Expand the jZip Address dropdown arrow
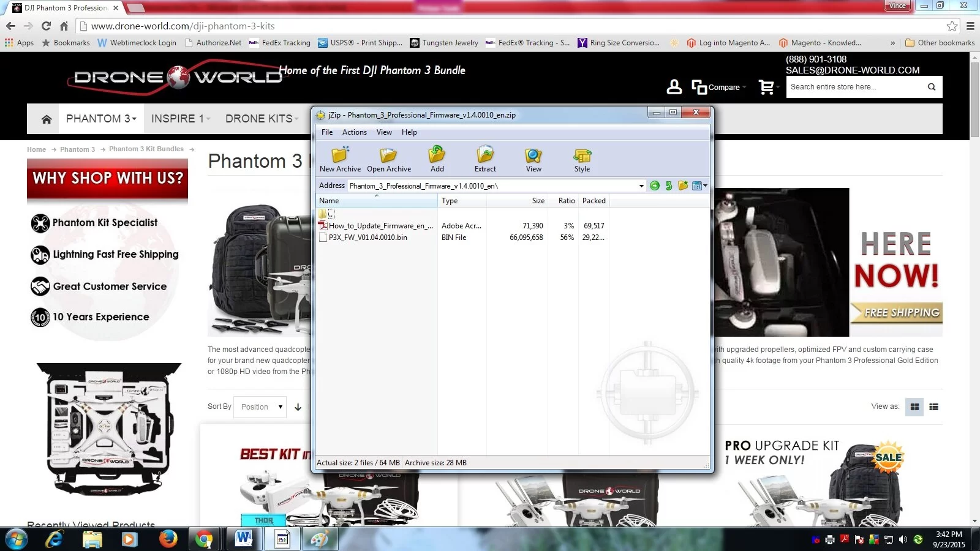The width and height of the screenshot is (980, 551). coord(641,186)
